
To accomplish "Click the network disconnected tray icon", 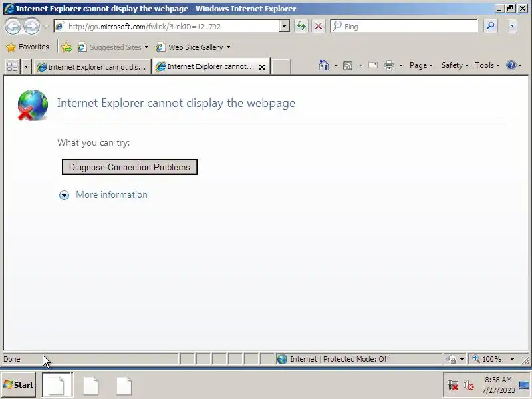I will pos(453,386).
